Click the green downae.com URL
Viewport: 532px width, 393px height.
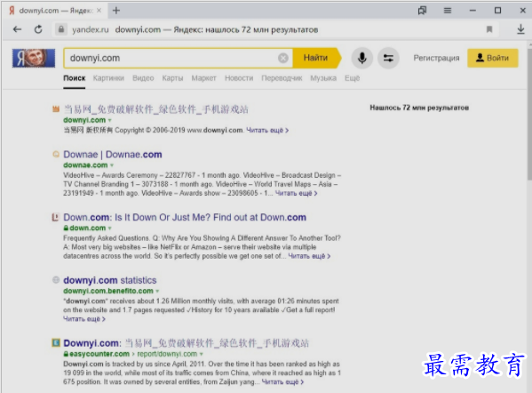[x=85, y=165]
